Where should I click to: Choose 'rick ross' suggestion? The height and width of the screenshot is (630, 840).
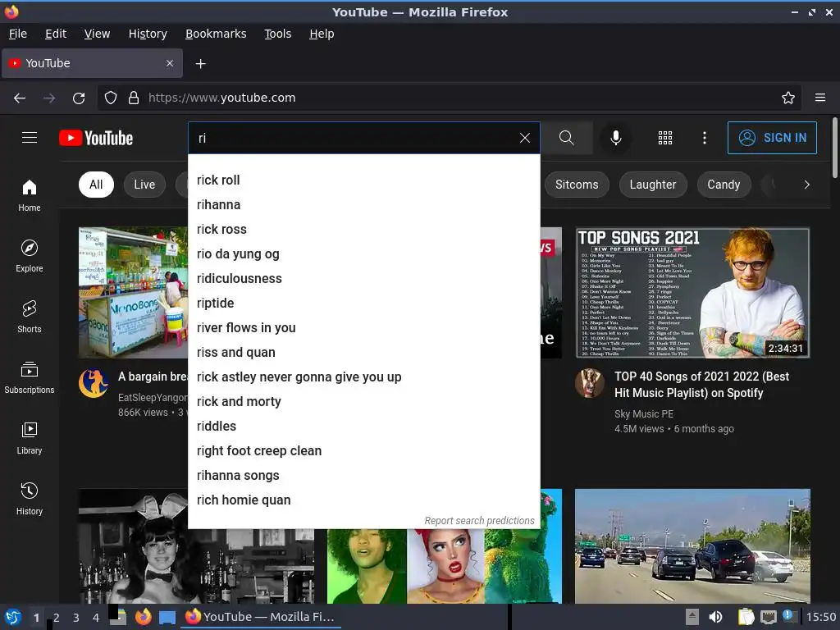[x=363, y=230]
